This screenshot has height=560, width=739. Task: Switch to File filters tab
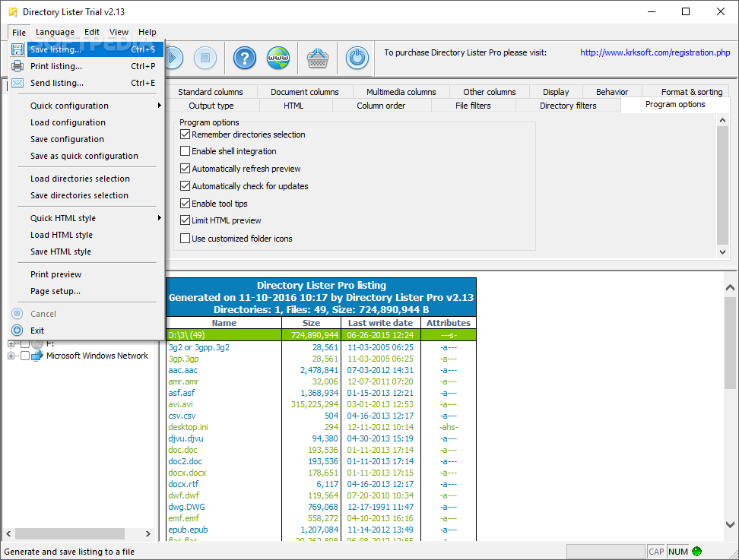pyautogui.click(x=473, y=106)
